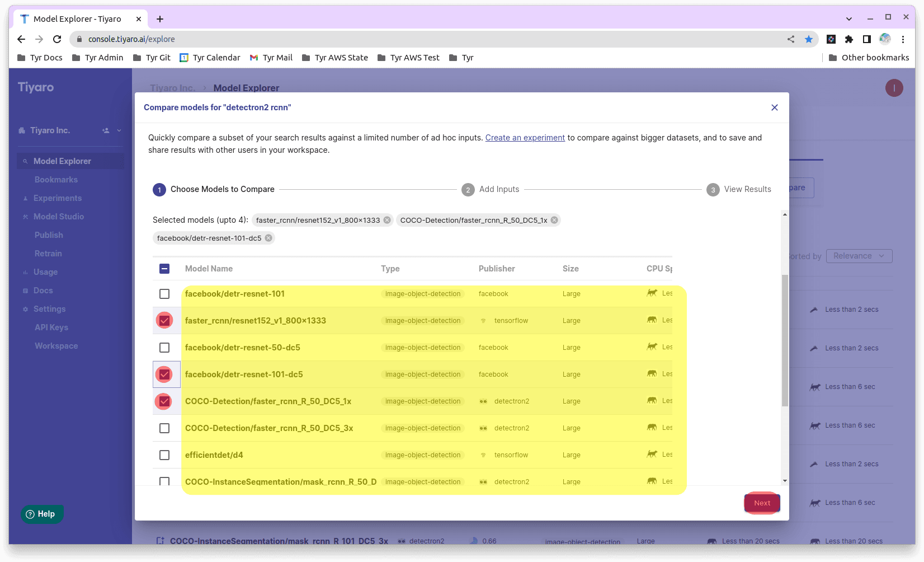Image resolution: width=924 pixels, height=562 pixels.
Task: Open API Keys in the sidebar
Action: pyautogui.click(x=51, y=327)
